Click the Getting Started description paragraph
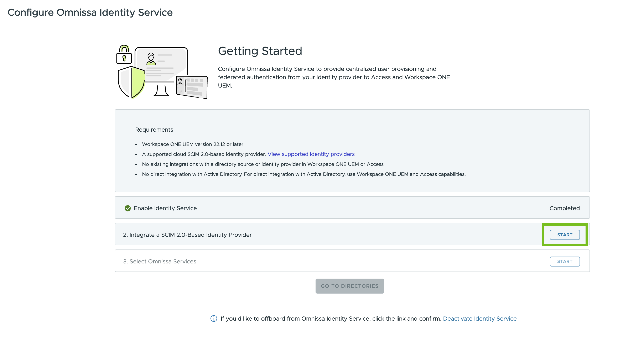 point(334,77)
